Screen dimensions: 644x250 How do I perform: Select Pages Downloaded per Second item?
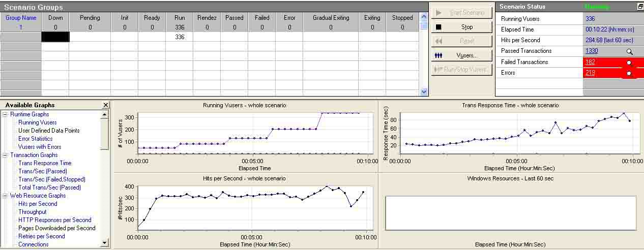(x=57, y=228)
